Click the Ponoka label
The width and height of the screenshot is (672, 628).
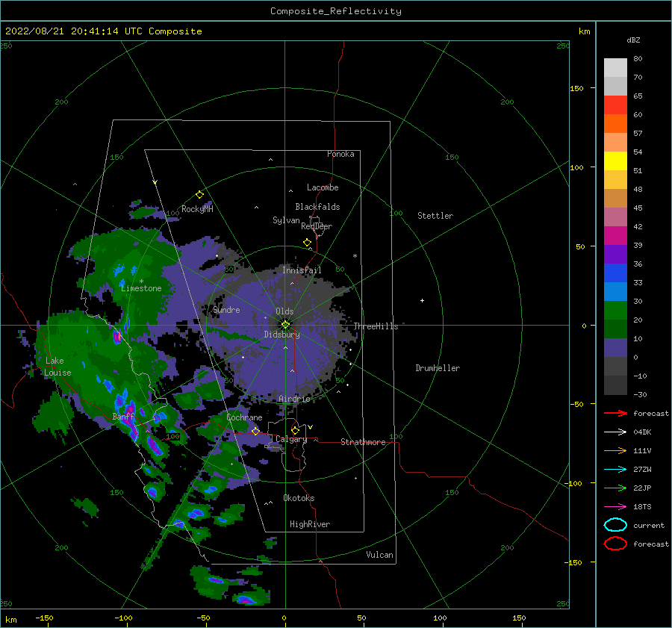click(x=340, y=154)
